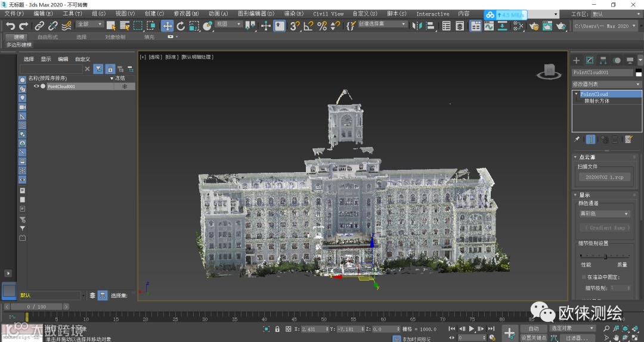This screenshot has height=342, width=644.
Task: Enable the 在渲染中固定 checkbox
Action: point(584,277)
